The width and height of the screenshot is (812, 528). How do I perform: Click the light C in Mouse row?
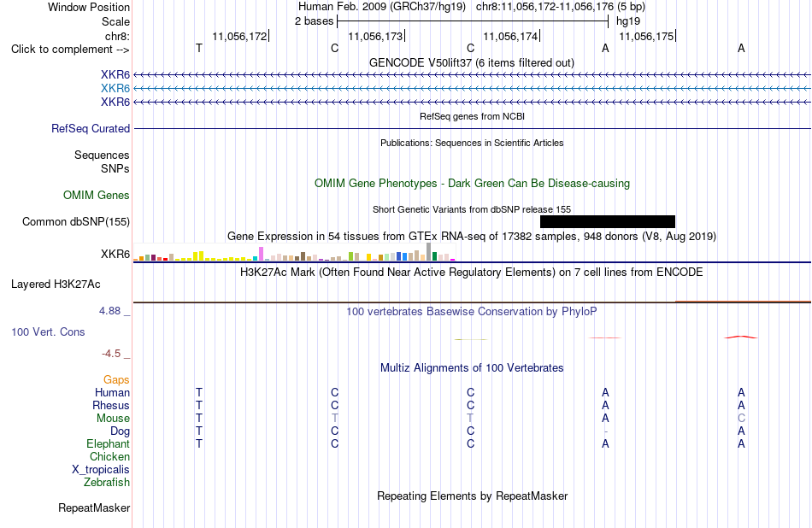point(741,419)
